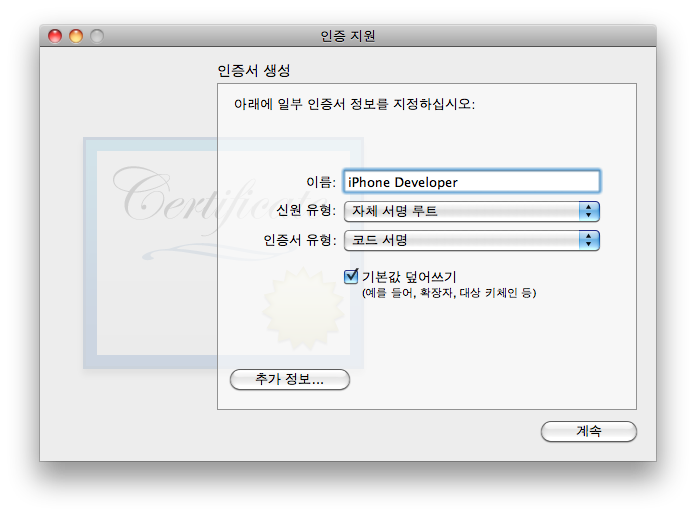Click the 아래에 일부 인증서 정보를 지정하십시오 instruction text
Viewport: 696px width, 516px height.
(x=354, y=104)
